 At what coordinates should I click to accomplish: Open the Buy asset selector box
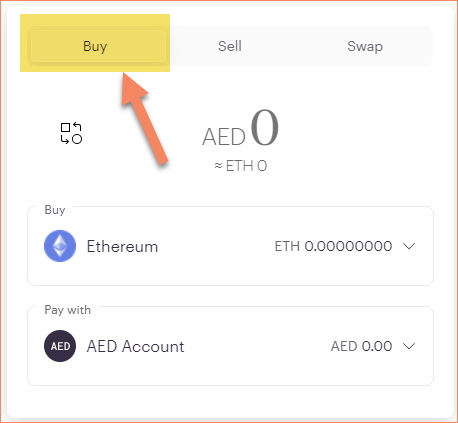[x=230, y=246]
